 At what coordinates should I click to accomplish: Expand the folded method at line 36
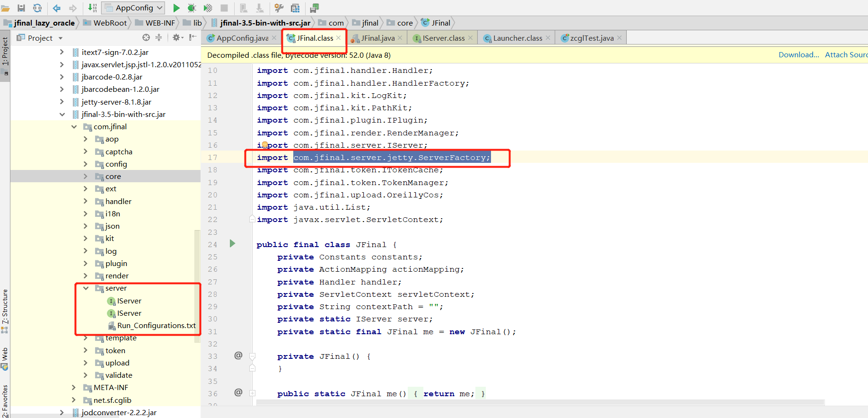pyautogui.click(x=253, y=393)
